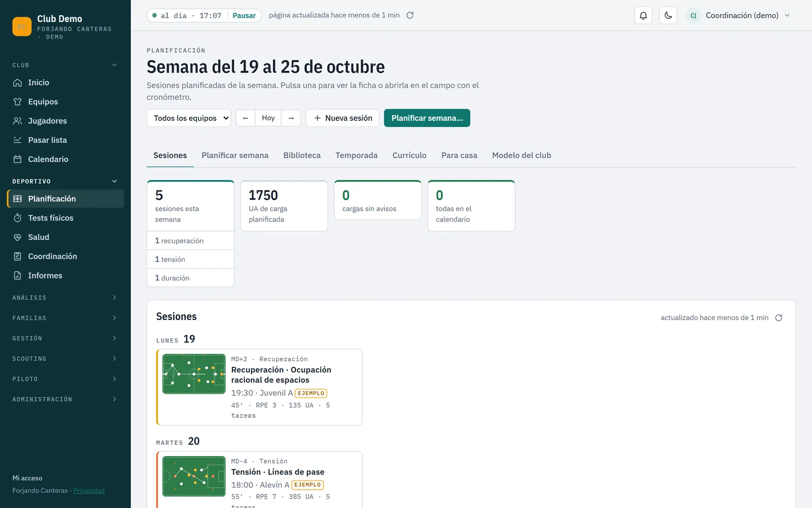The height and width of the screenshot is (508, 812).
Task: Switch to Currículo tab
Action: point(410,155)
